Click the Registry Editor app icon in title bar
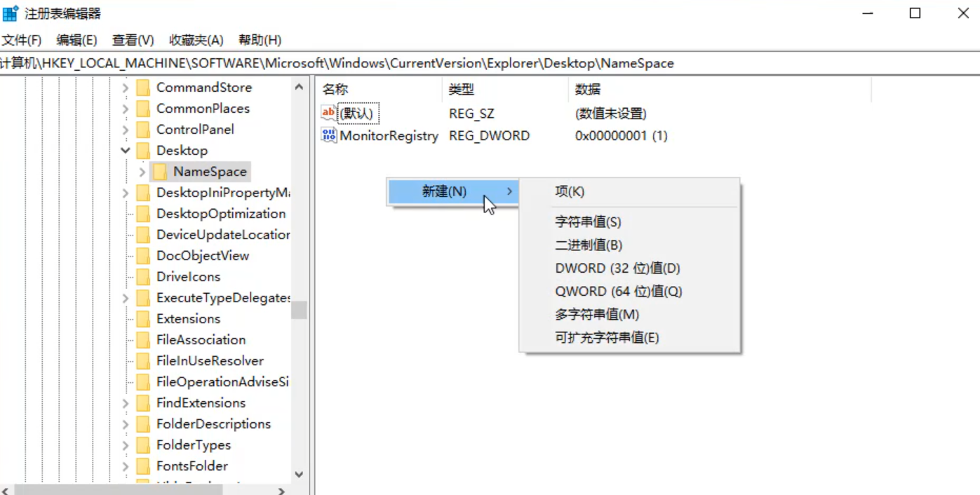980x495 pixels. pos(11,13)
